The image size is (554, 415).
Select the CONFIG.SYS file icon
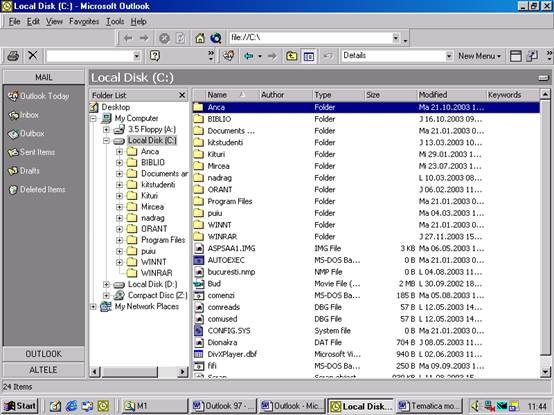click(x=199, y=331)
